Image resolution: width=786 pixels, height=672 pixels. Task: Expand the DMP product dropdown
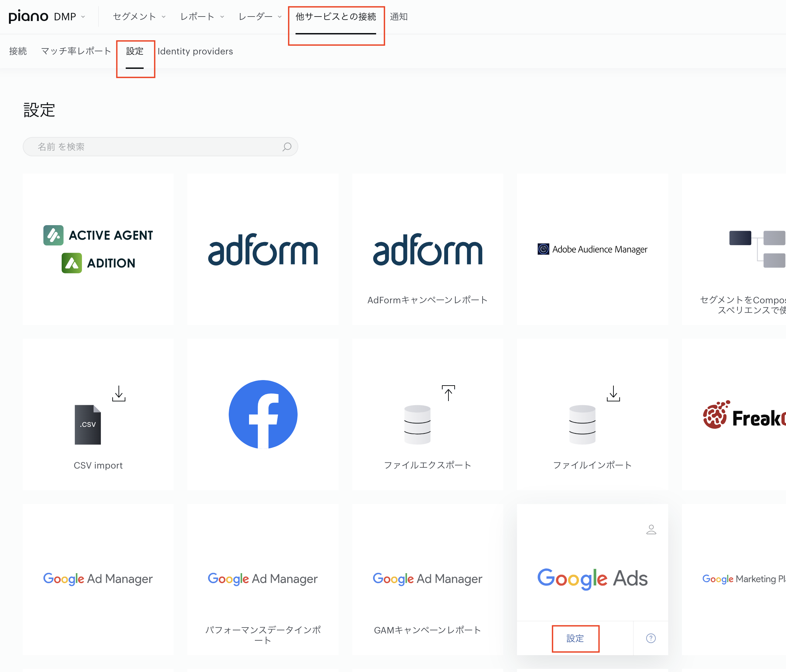70,17
